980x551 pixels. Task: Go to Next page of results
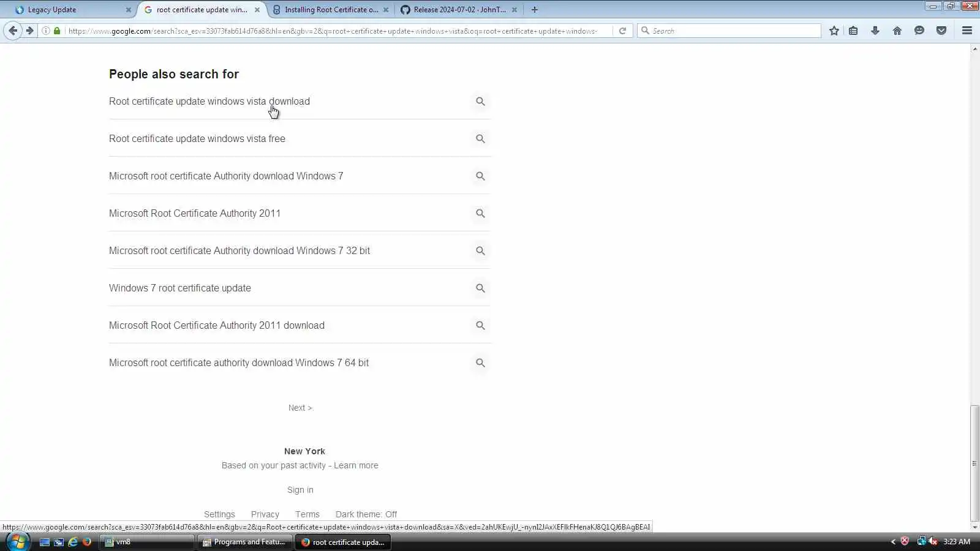(300, 408)
